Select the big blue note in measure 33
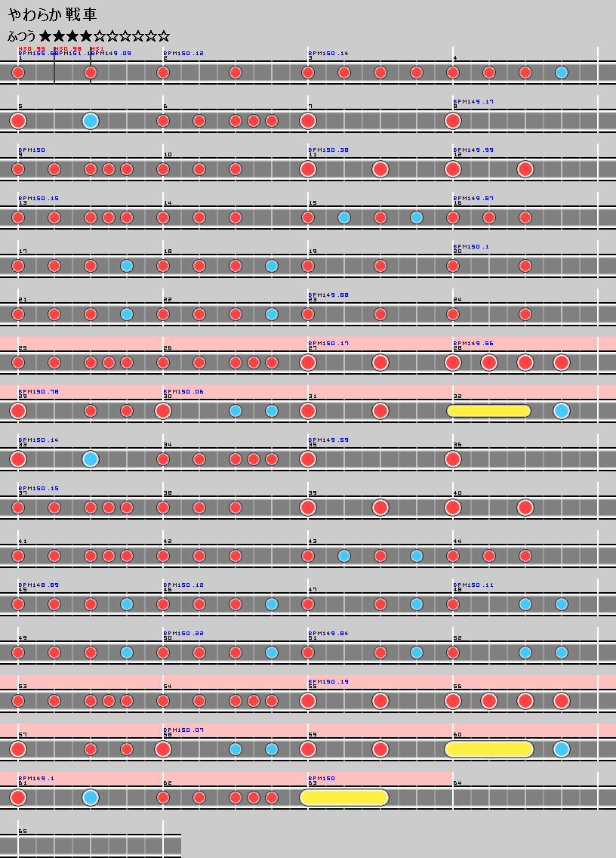This screenshot has width=616, height=858. click(x=91, y=459)
